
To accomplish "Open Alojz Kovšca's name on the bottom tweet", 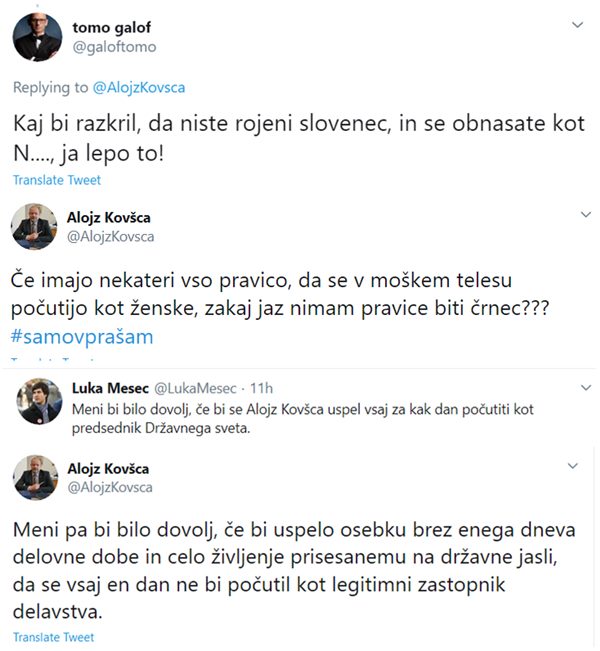I will [110, 468].
